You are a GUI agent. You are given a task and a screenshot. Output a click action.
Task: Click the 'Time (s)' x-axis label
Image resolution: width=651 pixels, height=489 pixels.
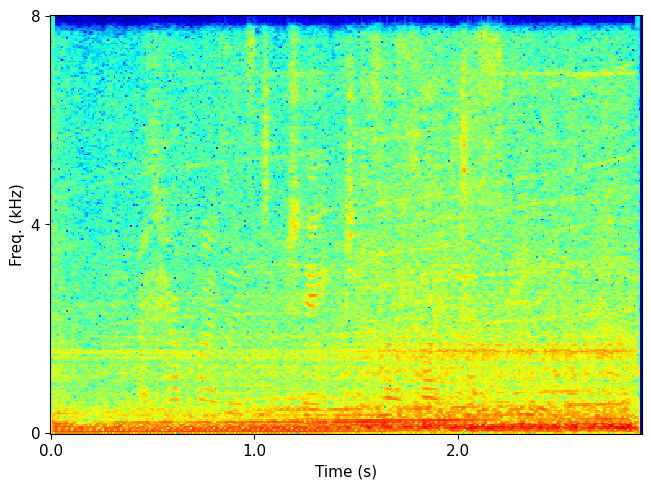tap(346, 472)
